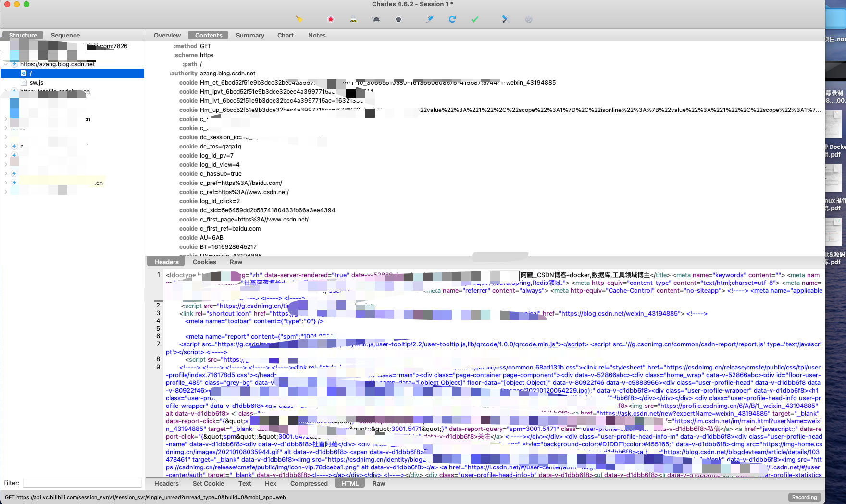
Task: Collapse the azang.blog.csdn.net host node
Action: pos(6,64)
